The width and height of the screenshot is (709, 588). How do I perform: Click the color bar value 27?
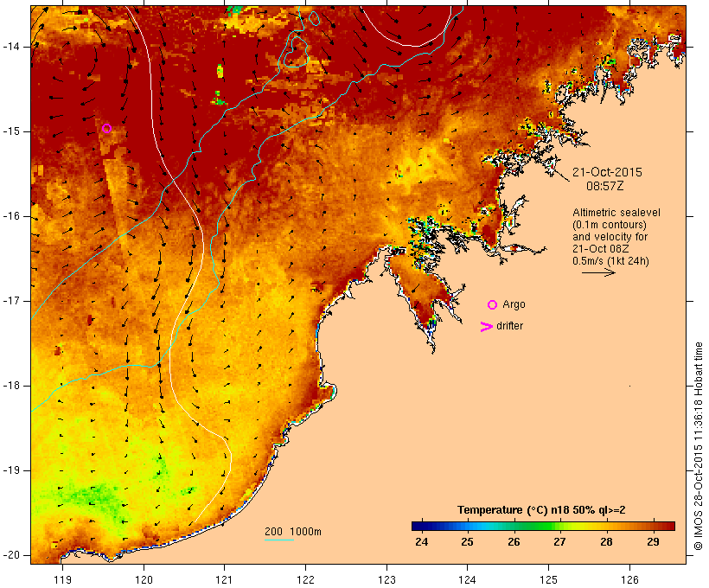560,541
